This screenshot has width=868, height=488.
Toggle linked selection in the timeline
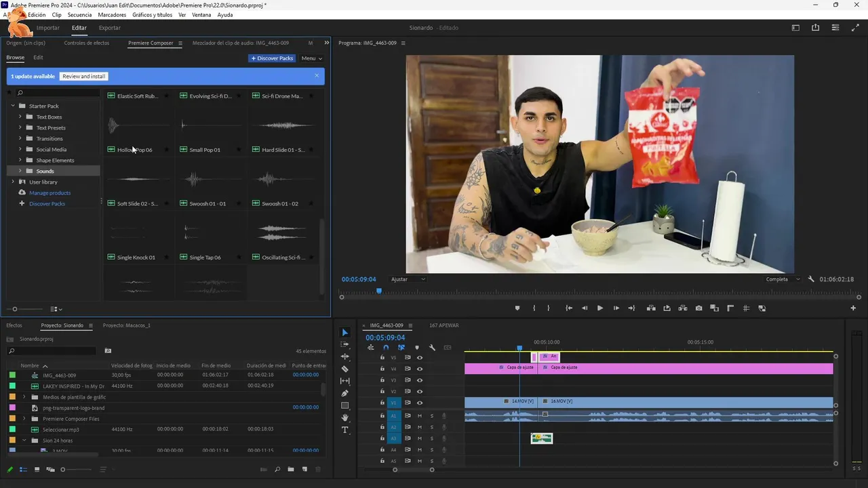point(401,348)
